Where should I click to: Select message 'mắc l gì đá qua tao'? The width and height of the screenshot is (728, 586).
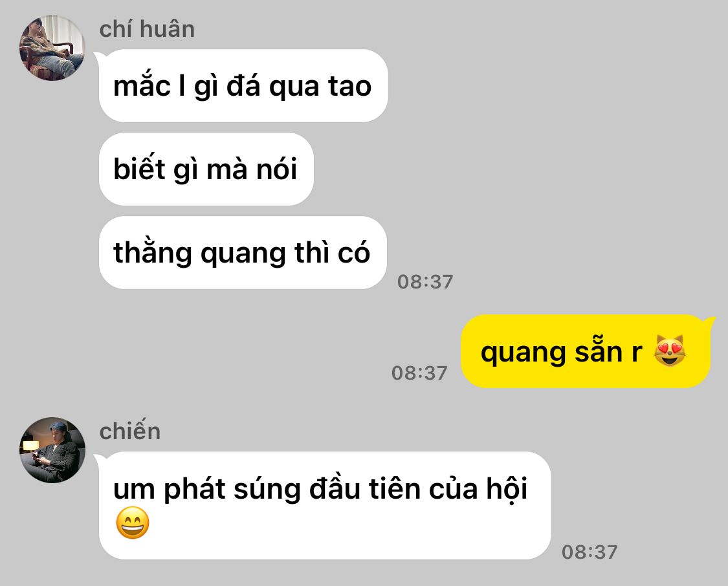point(243,86)
